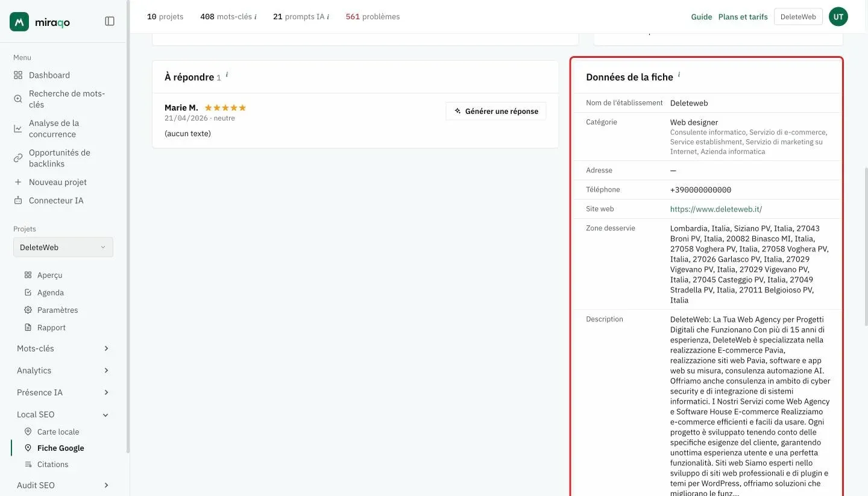868x496 pixels.
Task: Click the plus icon for Nouveau projet
Action: point(18,182)
